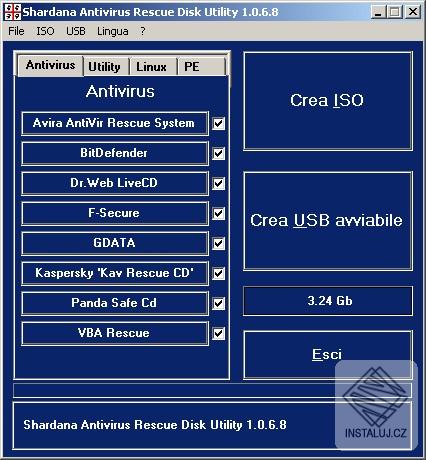Open the USB menu
The height and width of the screenshot is (460, 426).
[x=76, y=31]
